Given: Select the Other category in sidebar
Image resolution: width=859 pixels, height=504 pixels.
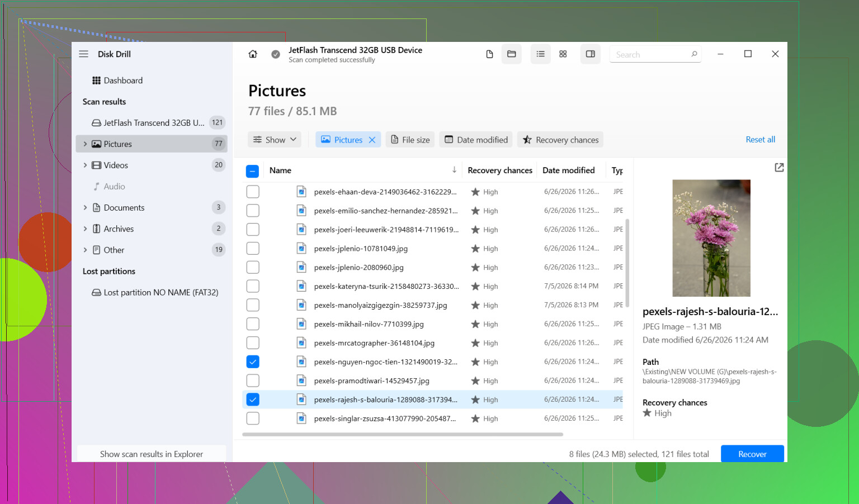Looking at the screenshot, I should click(x=152, y=250).
